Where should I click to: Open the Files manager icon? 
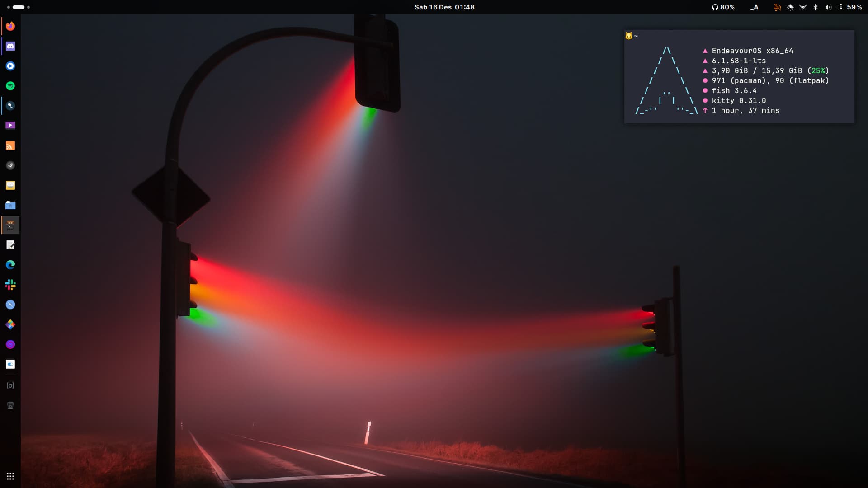pyautogui.click(x=10, y=205)
